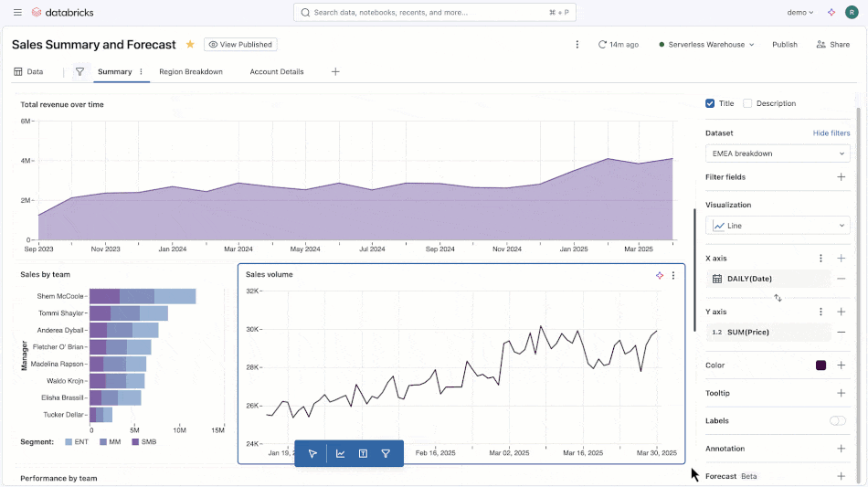This screenshot has width=868, height=487.
Task: Select the add visualization chart tool
Action: (340, 453)
